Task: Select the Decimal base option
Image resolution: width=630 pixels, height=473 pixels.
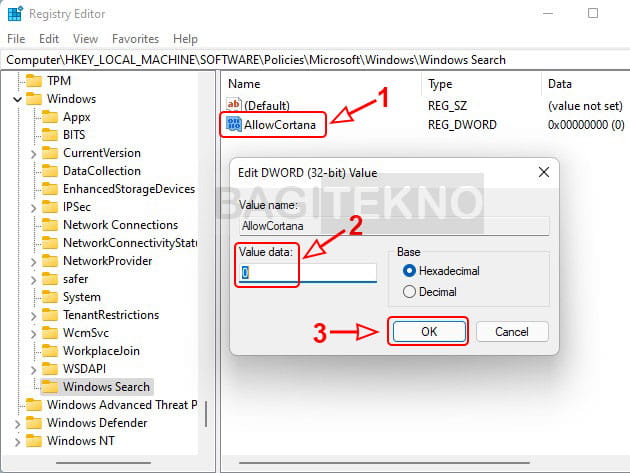Action: pyautogui.click(x=409, y=292)
